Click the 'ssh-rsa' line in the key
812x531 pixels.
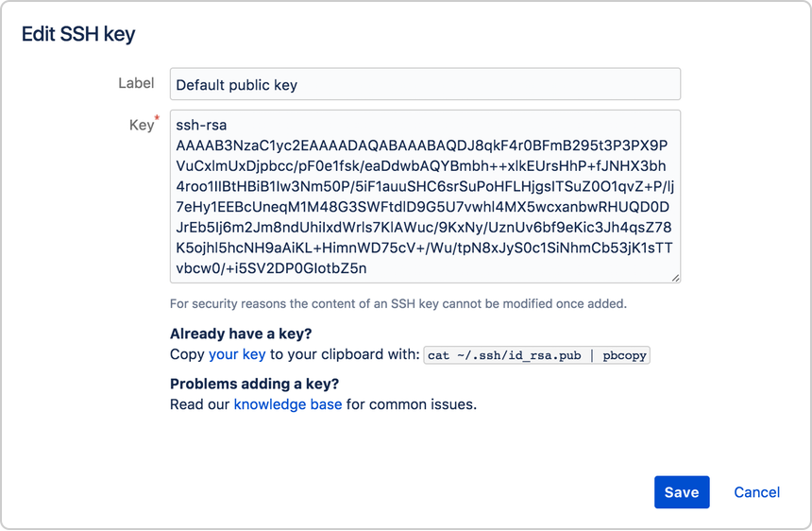(201, 125)
